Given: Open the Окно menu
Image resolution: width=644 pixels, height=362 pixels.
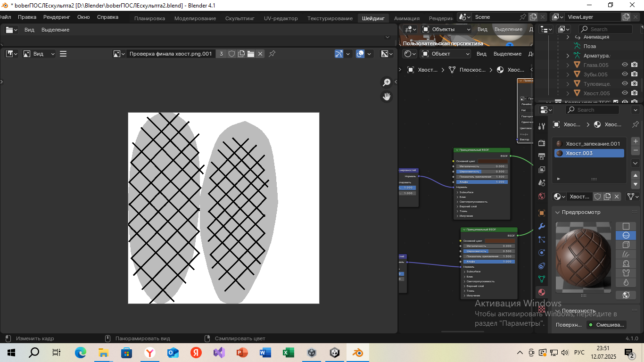Looking at the screenshot, I should pyautogui.click(x=83, y=17).
